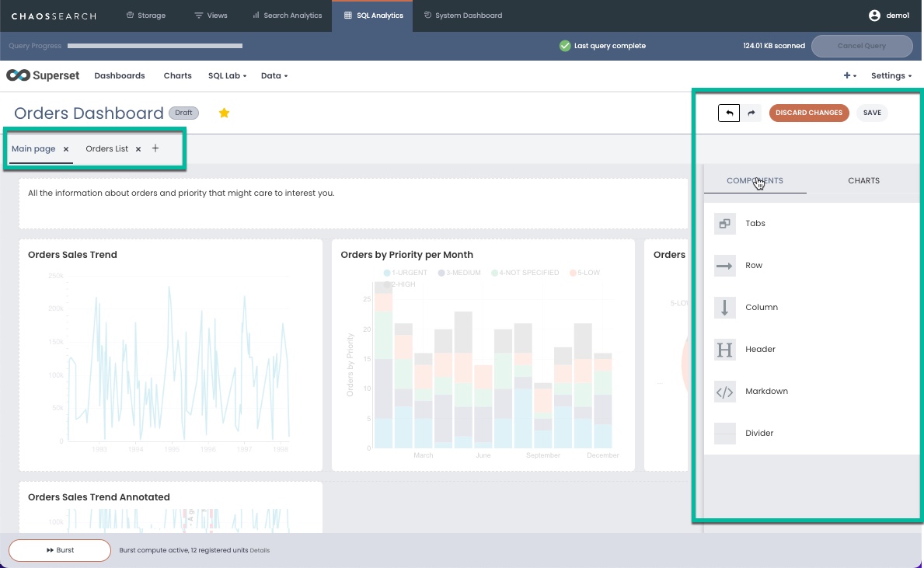The height and width of the screenshot is (568, 924).
Task: Expand the Data menu
Action: point(274,75)
